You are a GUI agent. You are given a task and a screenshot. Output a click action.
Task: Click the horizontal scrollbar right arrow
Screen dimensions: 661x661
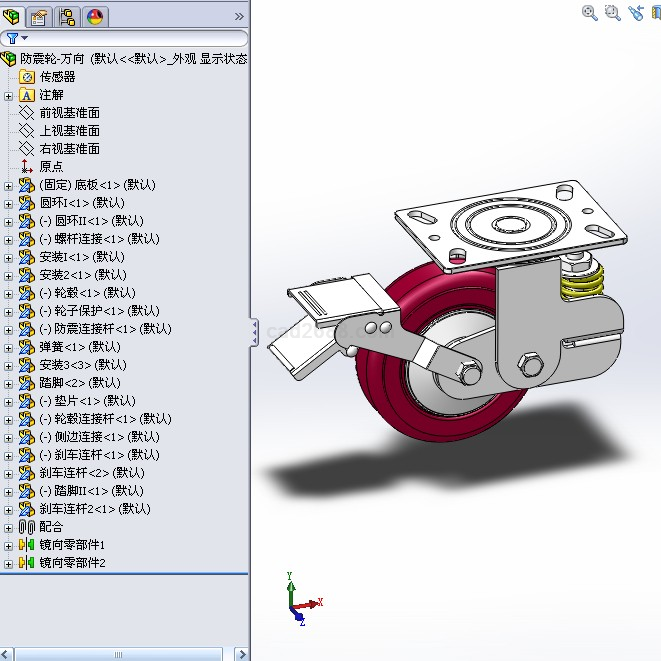[x=241, y=654]
